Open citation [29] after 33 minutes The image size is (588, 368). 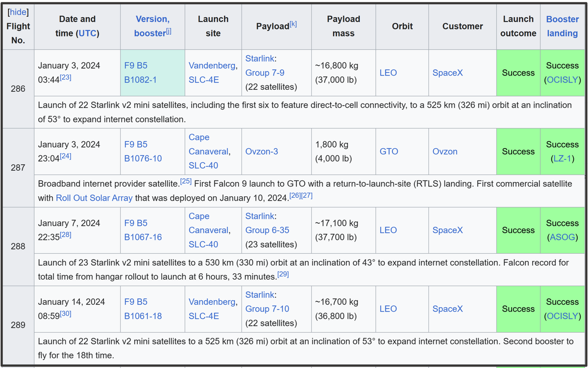point(283,274)
